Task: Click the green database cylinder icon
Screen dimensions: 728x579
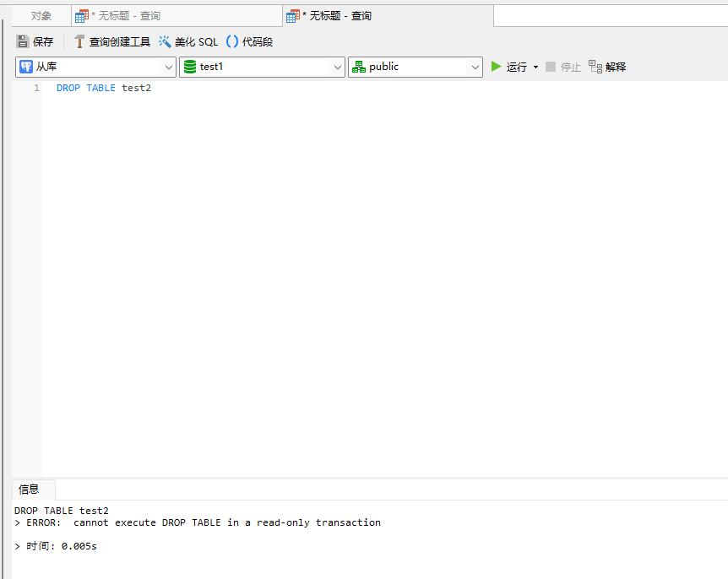Action: [x=190, y=67]
